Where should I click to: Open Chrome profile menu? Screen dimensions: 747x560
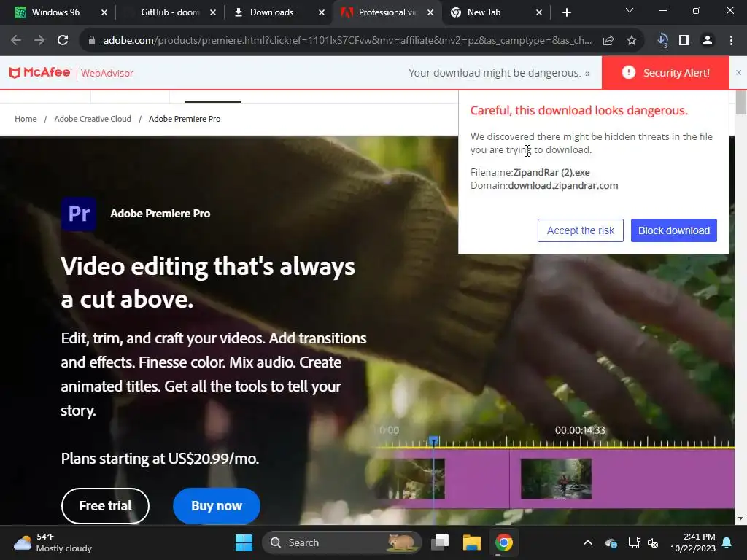(x=708, y=41)
